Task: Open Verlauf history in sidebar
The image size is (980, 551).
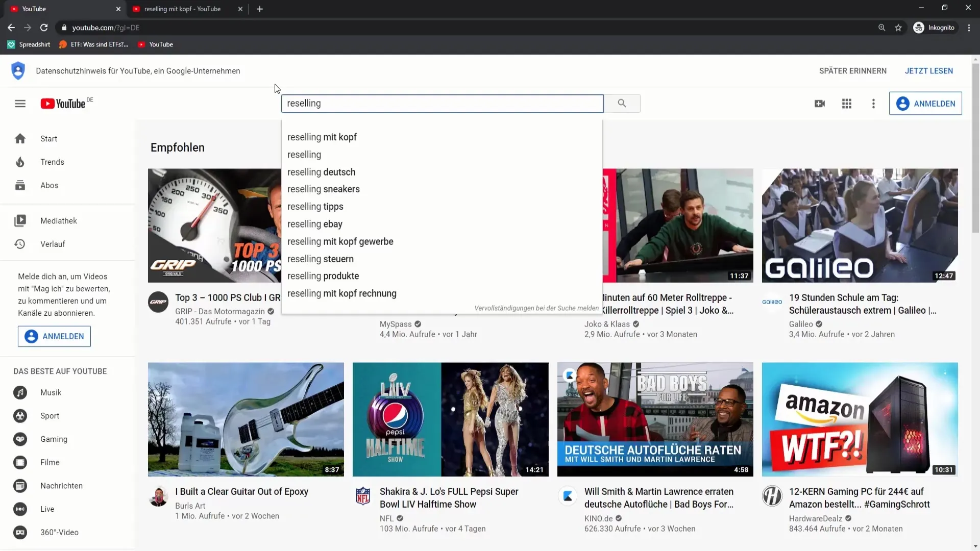Action: pyautogui.click(x=53, y=244)
